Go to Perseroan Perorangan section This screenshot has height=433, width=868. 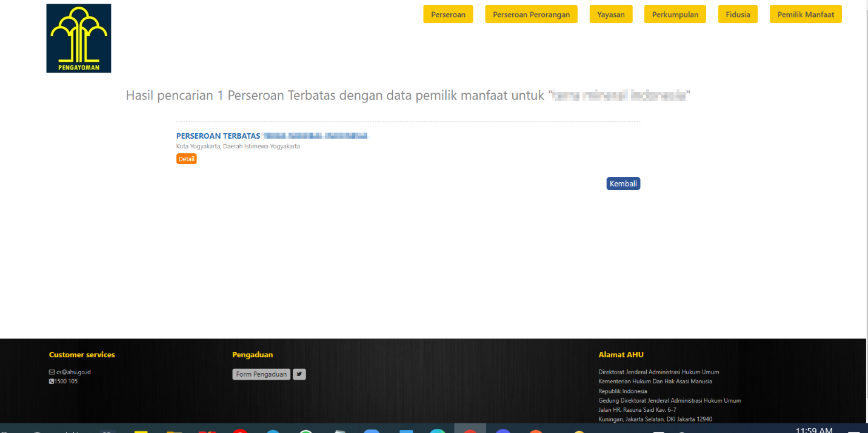coord(531,15)
